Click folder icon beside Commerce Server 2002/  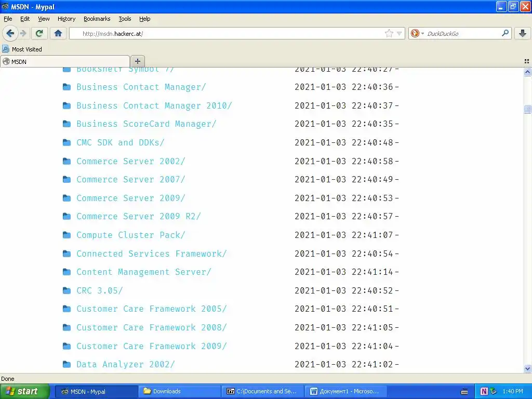(x=67, y=161)
